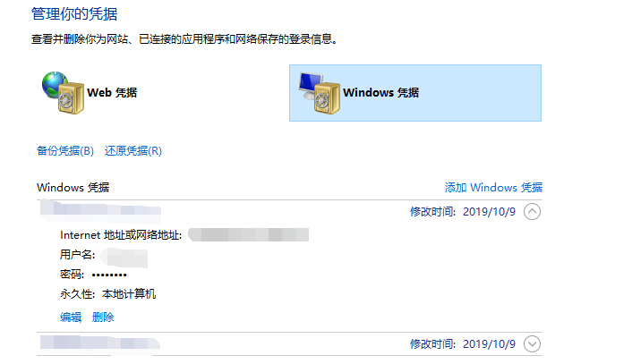The width and height of the screenshot is (632, 364).
Task: Open the Web 凭据 globe safe icon
Action: tap(63, 93)
